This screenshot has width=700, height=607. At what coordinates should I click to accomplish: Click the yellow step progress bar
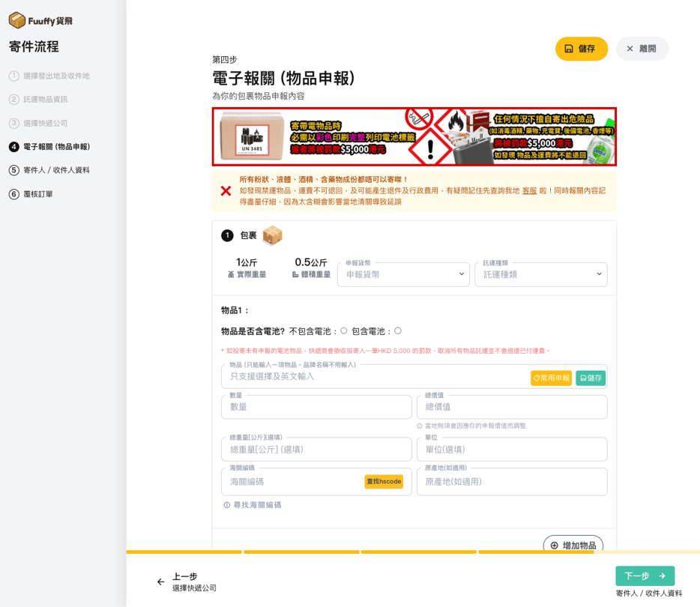point(360,552)
